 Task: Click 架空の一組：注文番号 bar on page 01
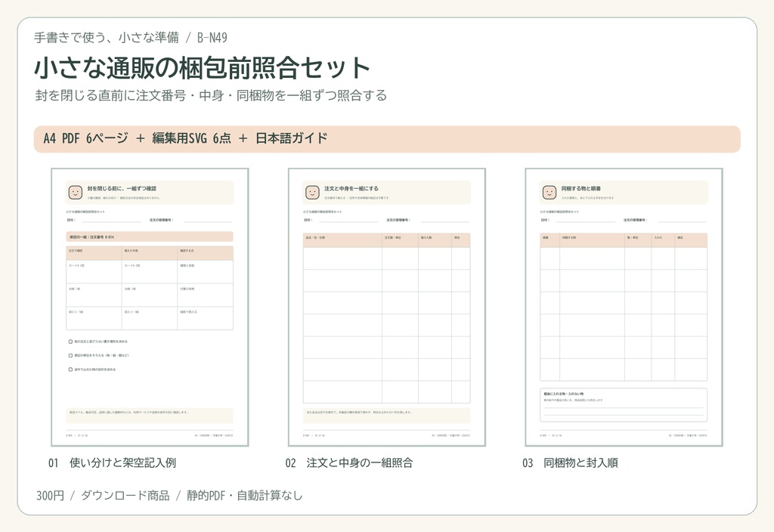click(x=150, y=237)
